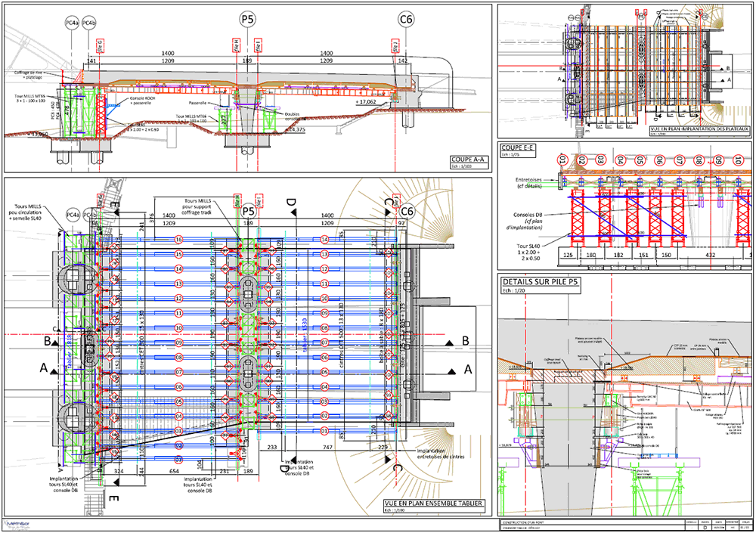Click the "Console KOCH + passerelle" label
This screenshot has width=756, height=533.
click(x=143, y=101)
